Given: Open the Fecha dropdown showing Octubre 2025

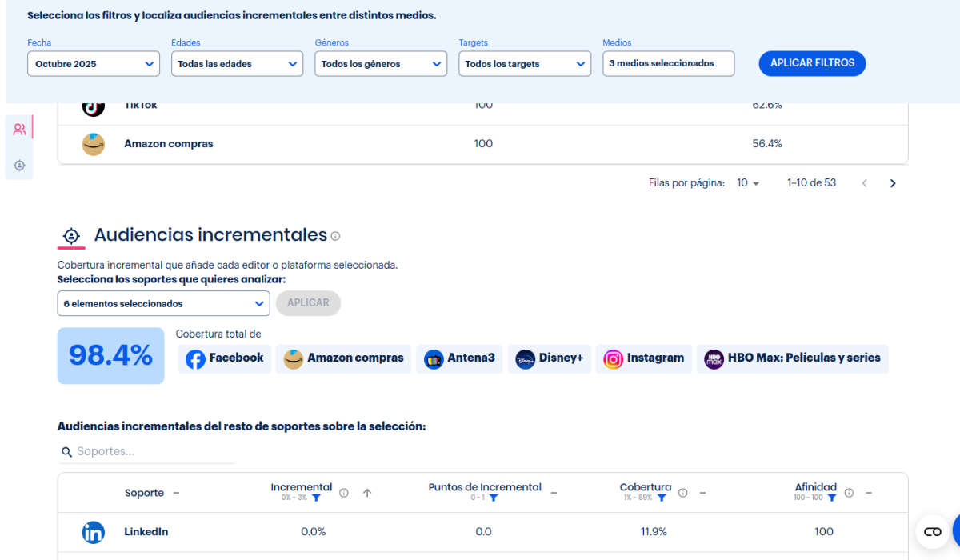Looking at the screenshot, I should (x=93, y=64).
